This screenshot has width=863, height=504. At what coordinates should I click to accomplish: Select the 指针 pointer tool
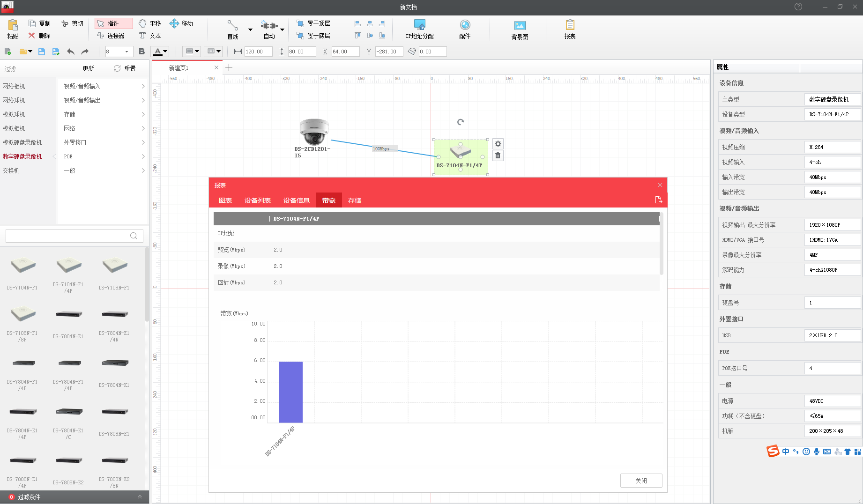point(113,23)
